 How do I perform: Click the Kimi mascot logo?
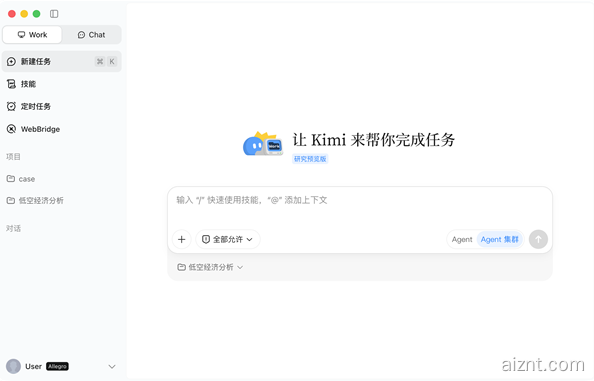coord(263,144)
